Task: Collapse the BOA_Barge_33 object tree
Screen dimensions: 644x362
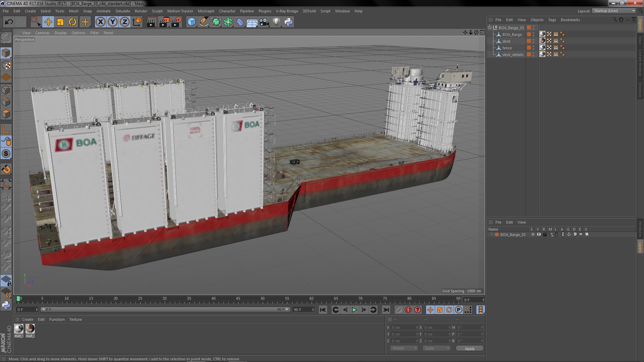Action: point(490,27)
